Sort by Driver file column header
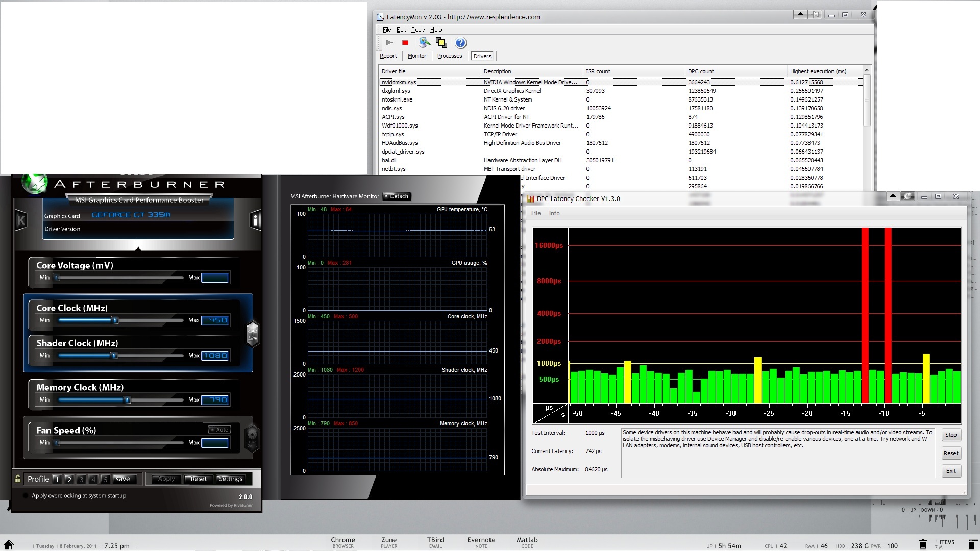This screenshot has height=551, width=980. click(430, 71)
